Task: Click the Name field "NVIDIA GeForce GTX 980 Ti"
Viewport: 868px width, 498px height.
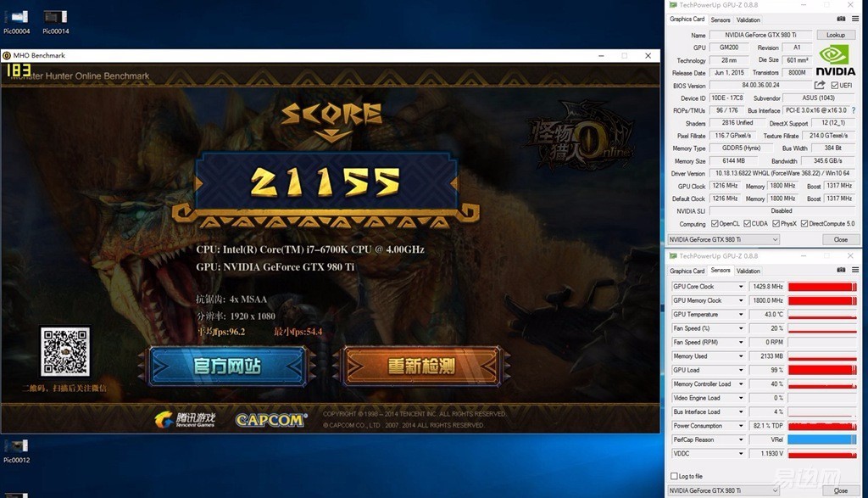Action: [760, 35]
